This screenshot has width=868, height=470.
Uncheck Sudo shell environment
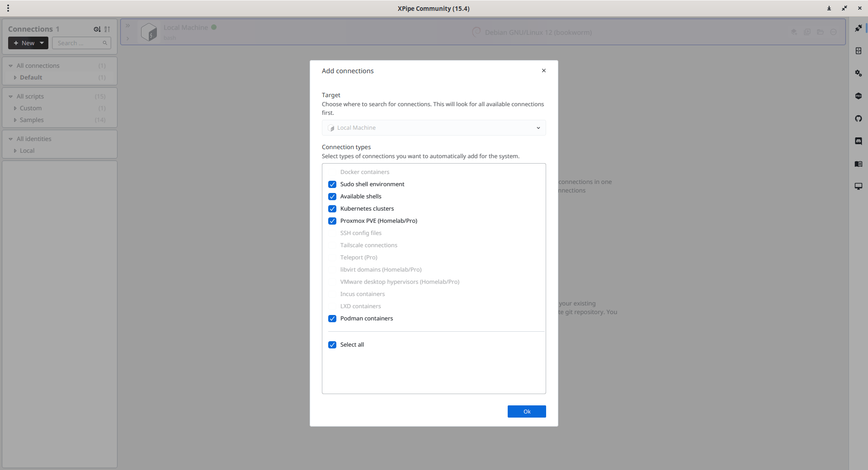[332, 184]
